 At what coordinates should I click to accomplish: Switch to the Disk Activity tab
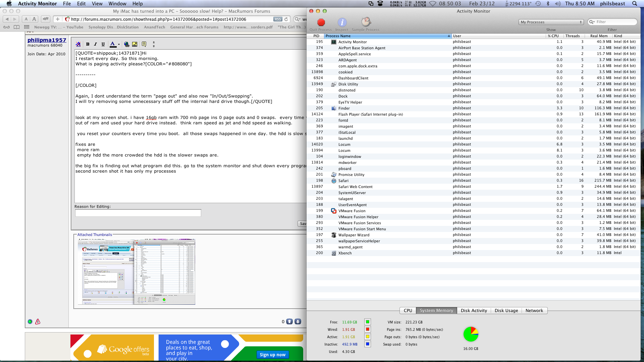[x=474, y=311]
